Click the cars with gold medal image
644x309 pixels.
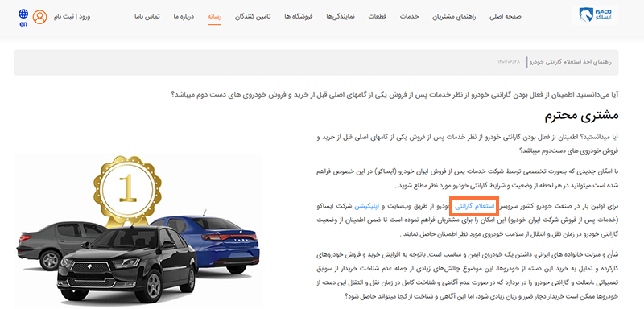coord(138,230)
